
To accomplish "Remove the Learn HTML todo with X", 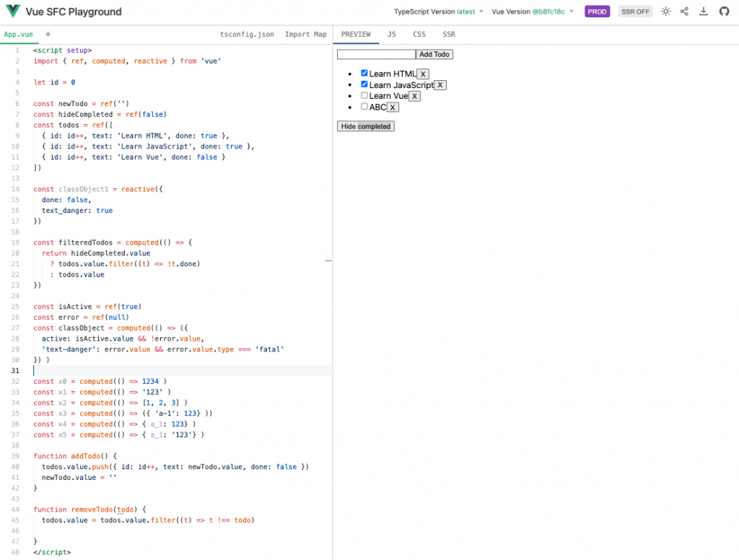I will 423,74.
